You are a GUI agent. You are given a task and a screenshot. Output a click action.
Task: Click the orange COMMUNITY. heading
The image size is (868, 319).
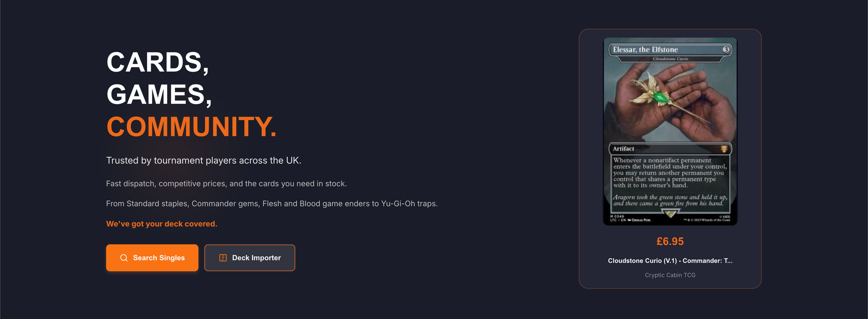191,127
